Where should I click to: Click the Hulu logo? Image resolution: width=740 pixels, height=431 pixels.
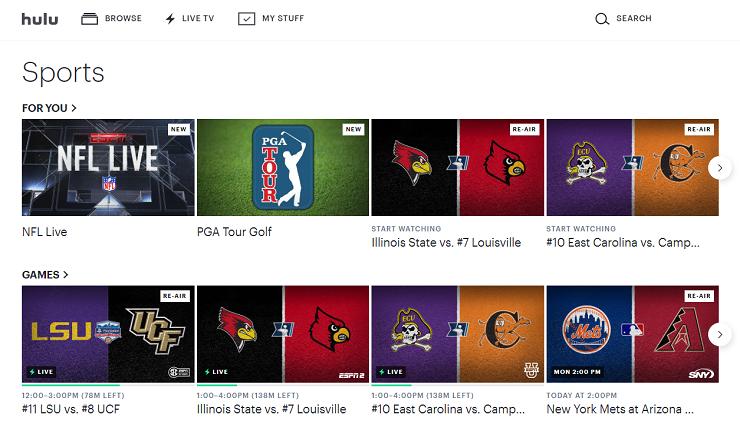coord(40,19)
